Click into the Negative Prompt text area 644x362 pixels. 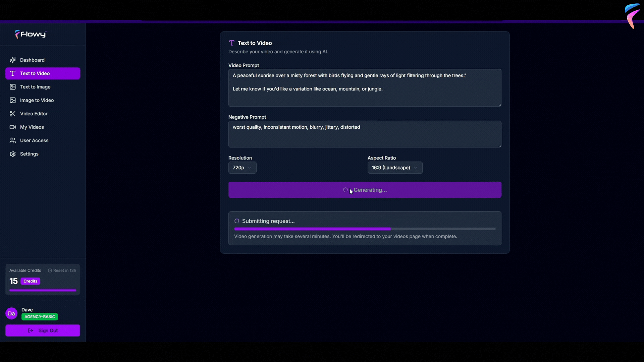(365, 134)
